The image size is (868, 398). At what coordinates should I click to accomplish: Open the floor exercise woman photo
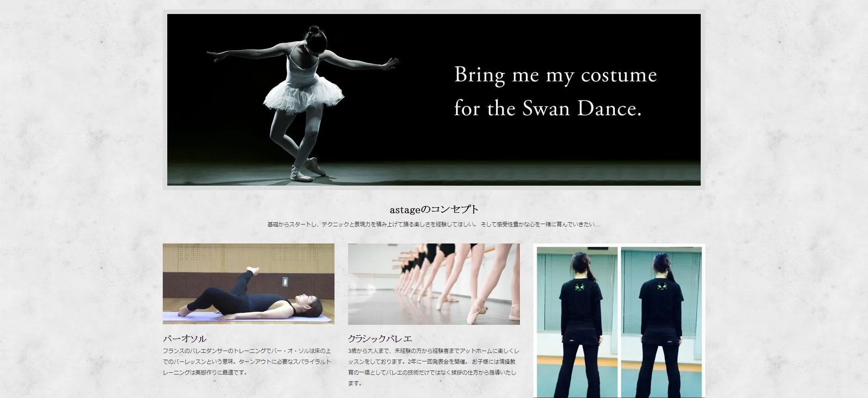[x=248, y=284]
